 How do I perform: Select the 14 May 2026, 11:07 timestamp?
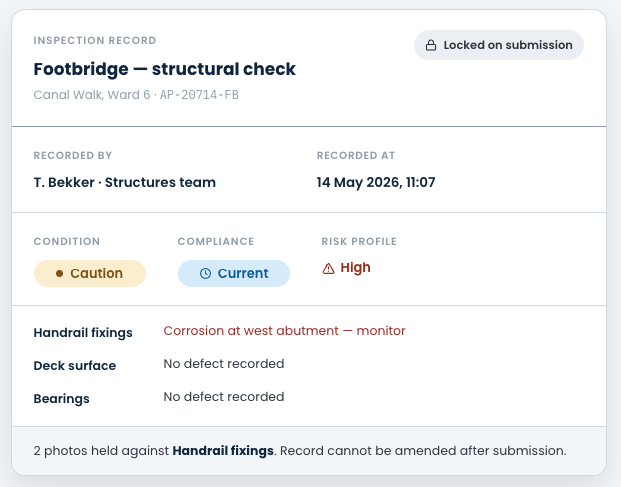[376, 183]
